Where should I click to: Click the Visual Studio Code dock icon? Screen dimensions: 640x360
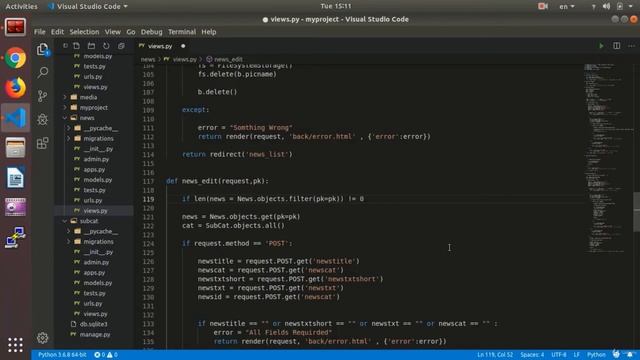coord(16,118)
